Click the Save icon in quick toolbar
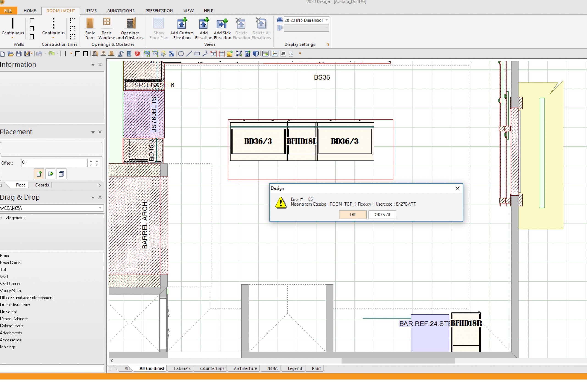This screenshot has width=587, height=392. tap(19, 54)
